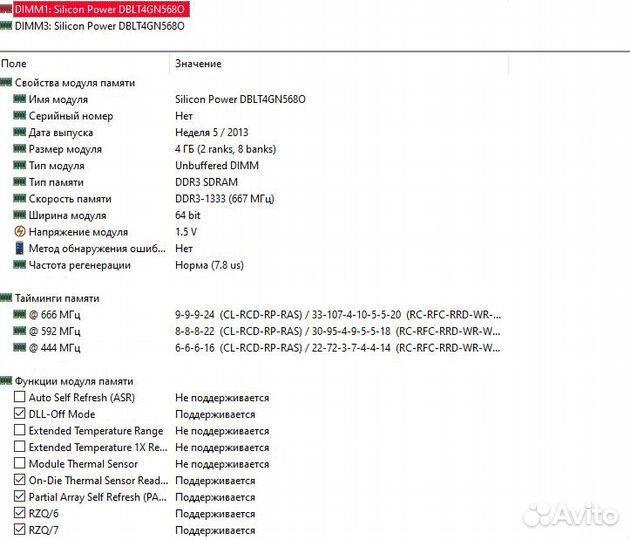Image resolution: width=630 pixels, height=540 pixels.
Task: Select Не поддерживается value for Module Thermal Sensor
Action: tap(222, 464)
